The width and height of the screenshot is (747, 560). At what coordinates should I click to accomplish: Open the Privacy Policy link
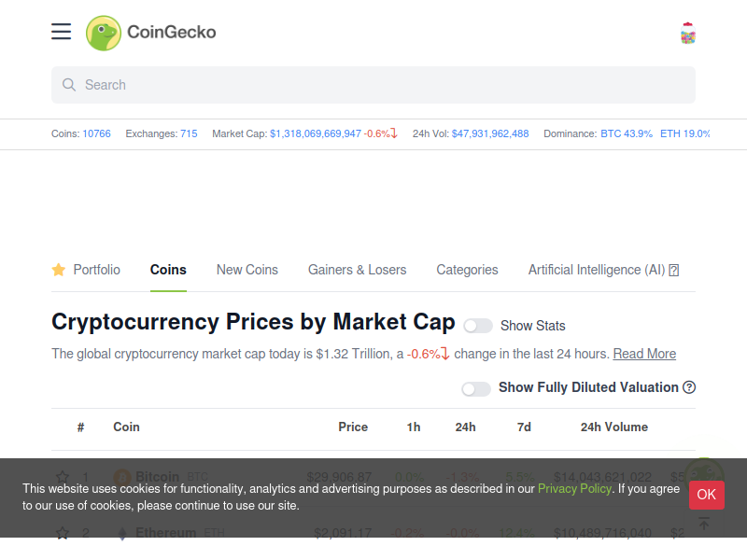tap(574, 488)
